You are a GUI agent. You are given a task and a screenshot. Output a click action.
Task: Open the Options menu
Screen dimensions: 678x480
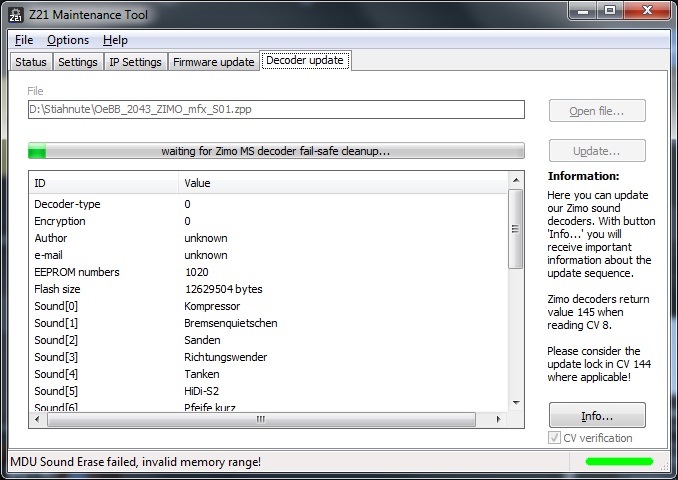point(68,40)
